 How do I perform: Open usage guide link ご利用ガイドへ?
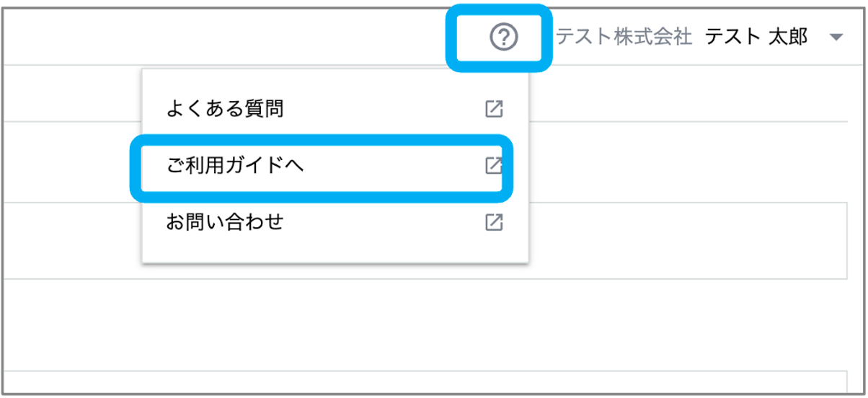point(235,165)
